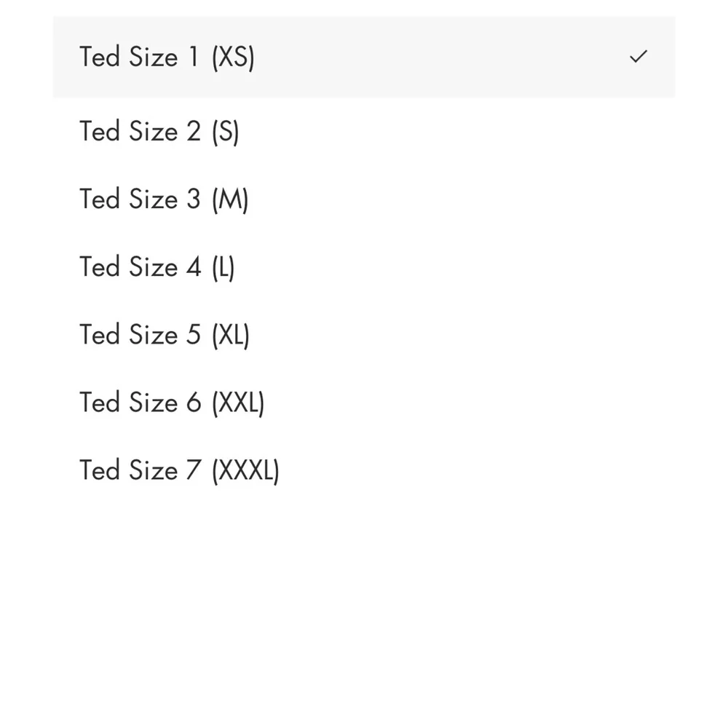The image size is (728, 728).
Task: Set the size to small (S)
Action: tap(364, 131)
